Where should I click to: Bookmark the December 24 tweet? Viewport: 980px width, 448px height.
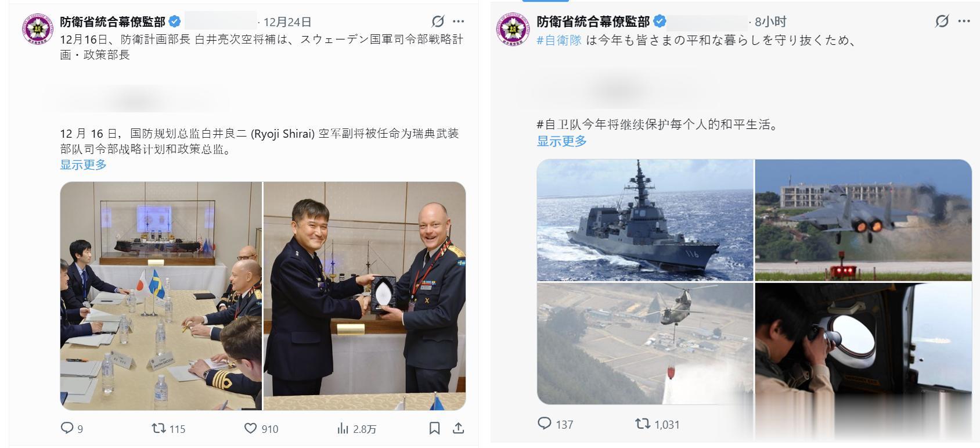click(x=434, y=428)
